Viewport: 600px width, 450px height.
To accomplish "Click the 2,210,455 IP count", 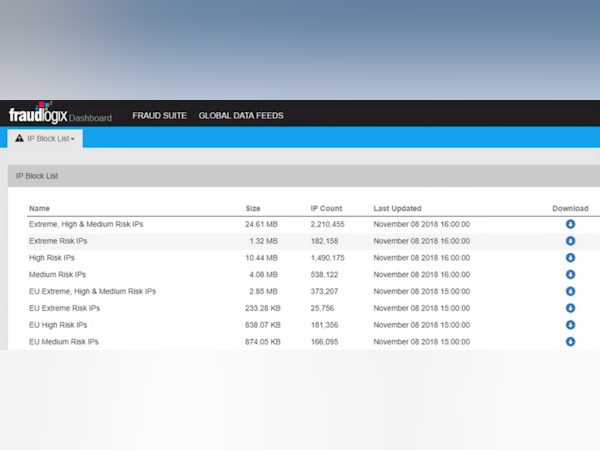I will pos(328,224).
